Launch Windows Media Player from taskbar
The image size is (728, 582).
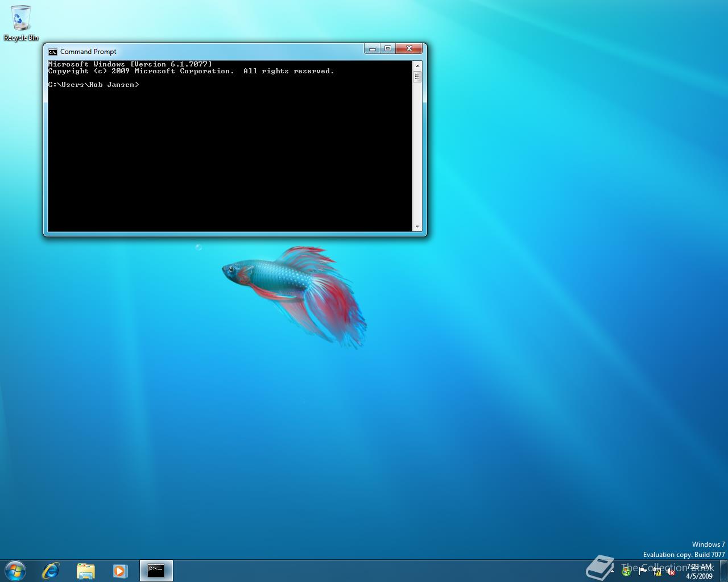pyautogui.click(x=120, y=571)
